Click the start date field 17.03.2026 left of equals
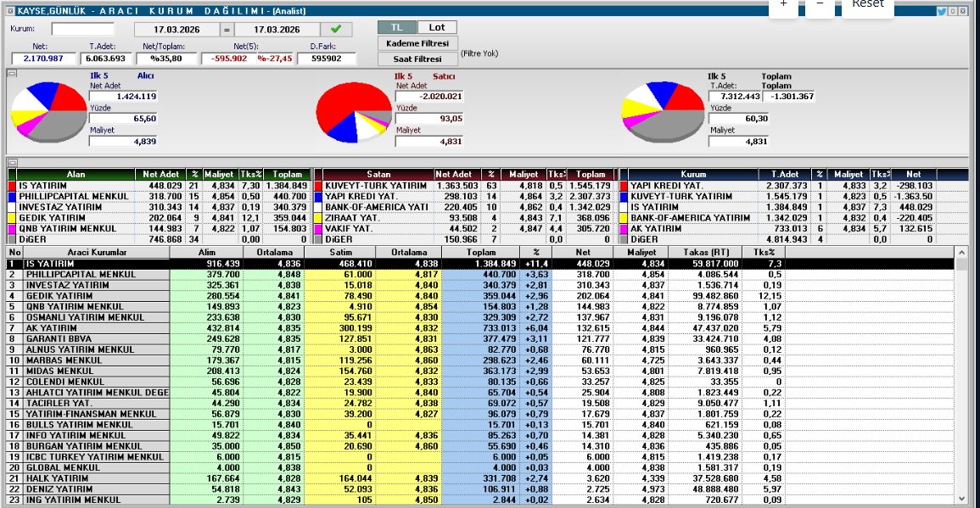The height and width of the screenshot is (508, 980). point(176,30)
